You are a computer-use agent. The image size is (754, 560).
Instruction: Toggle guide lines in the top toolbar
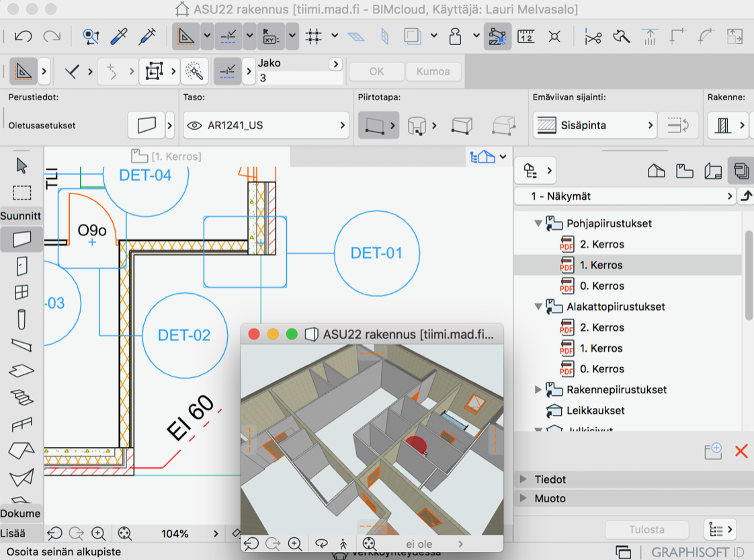186,36
